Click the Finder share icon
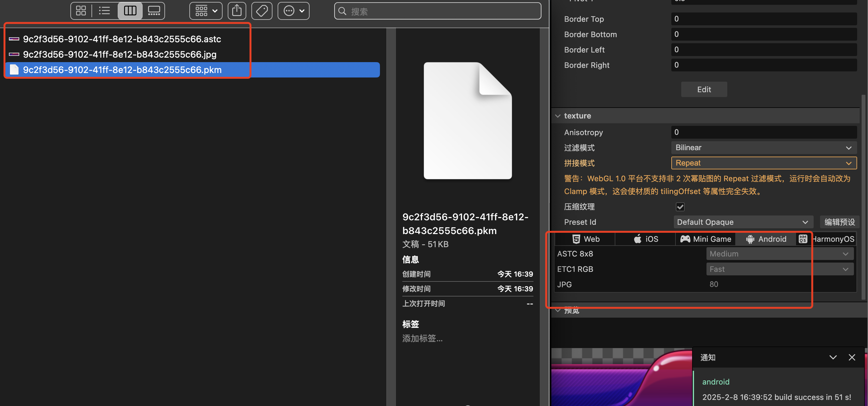This screenshot has width=868, height=406. (x=237, y=11)
